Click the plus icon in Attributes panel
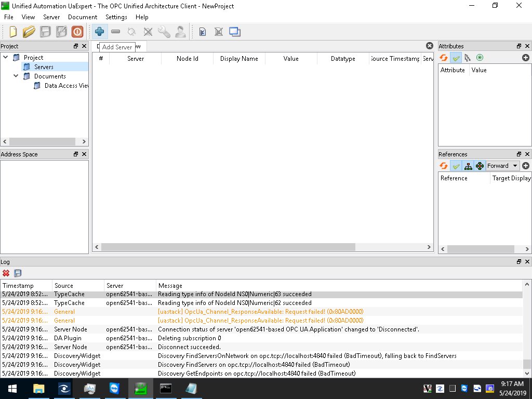This screenshot has width=532, height=399. pyautogui.click(x=526, y=58)
